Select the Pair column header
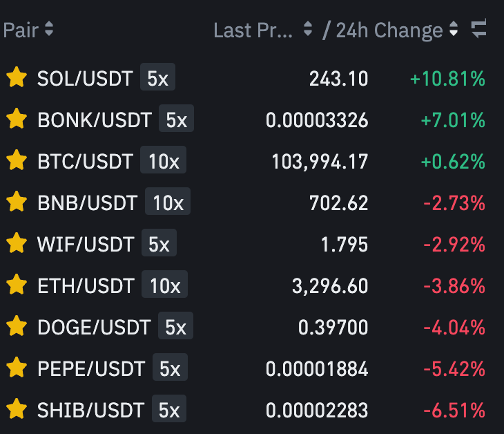This screenshot has height=434, width=504. click(21, 30)
